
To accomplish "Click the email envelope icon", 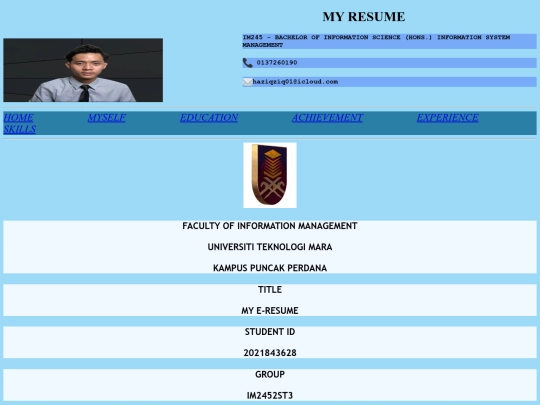I will pyautogui.click(x=247, y=82).
